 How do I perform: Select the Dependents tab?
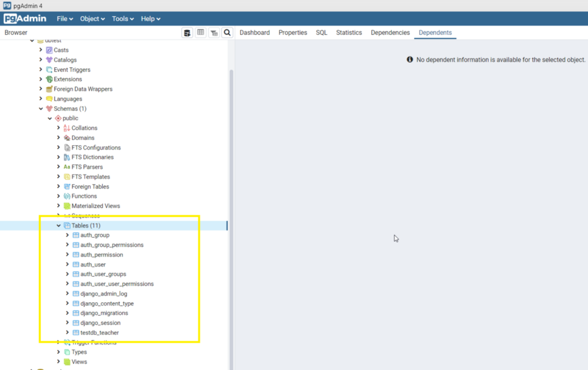click(435, 33)
